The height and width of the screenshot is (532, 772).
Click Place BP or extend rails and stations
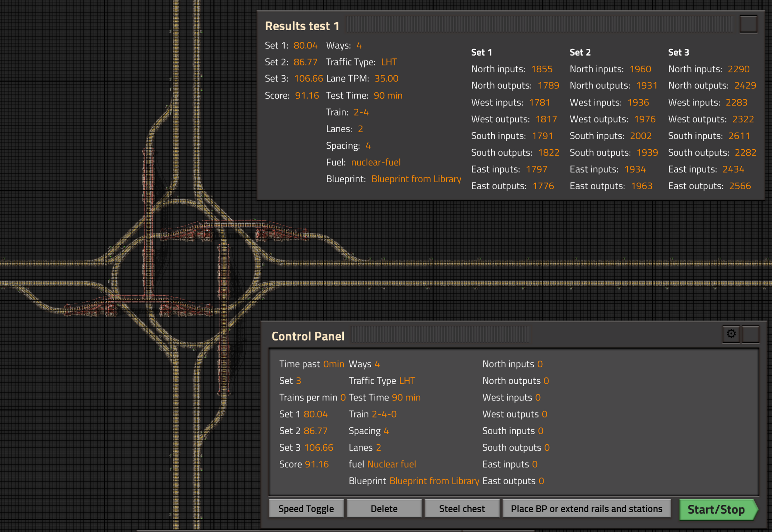[x=586, y=509]
